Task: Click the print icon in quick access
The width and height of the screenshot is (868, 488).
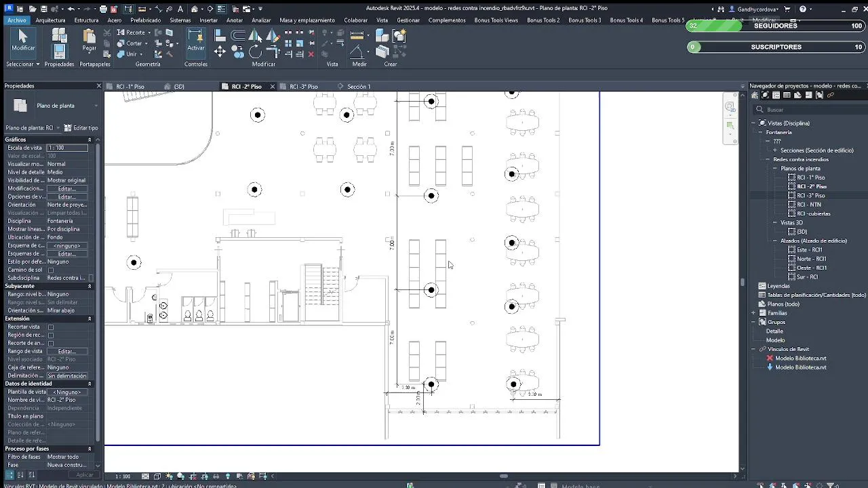Action: pos(103,9)
